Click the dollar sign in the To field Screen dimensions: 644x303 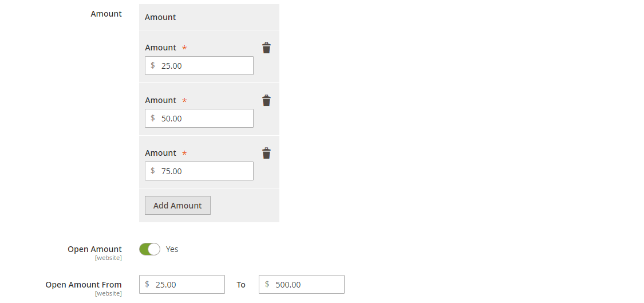(x=267, y=284)
